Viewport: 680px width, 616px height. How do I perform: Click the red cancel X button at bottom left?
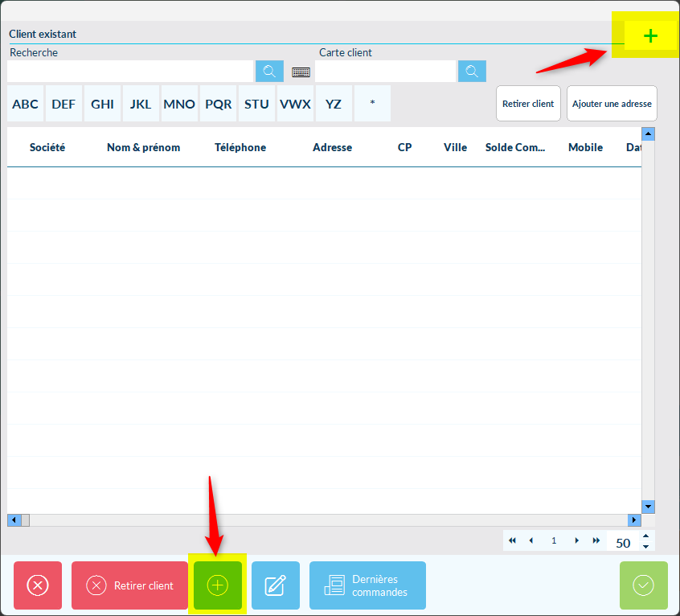tap(38, 585)
